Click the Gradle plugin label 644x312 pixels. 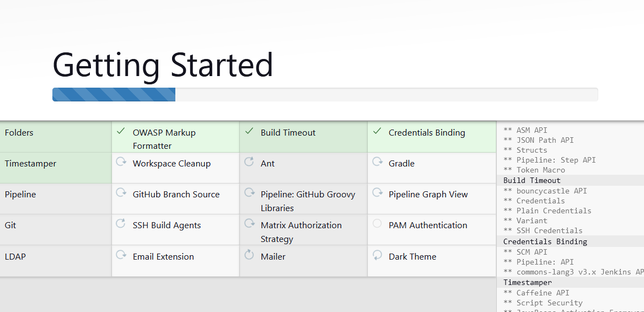[x=401, y=163]
